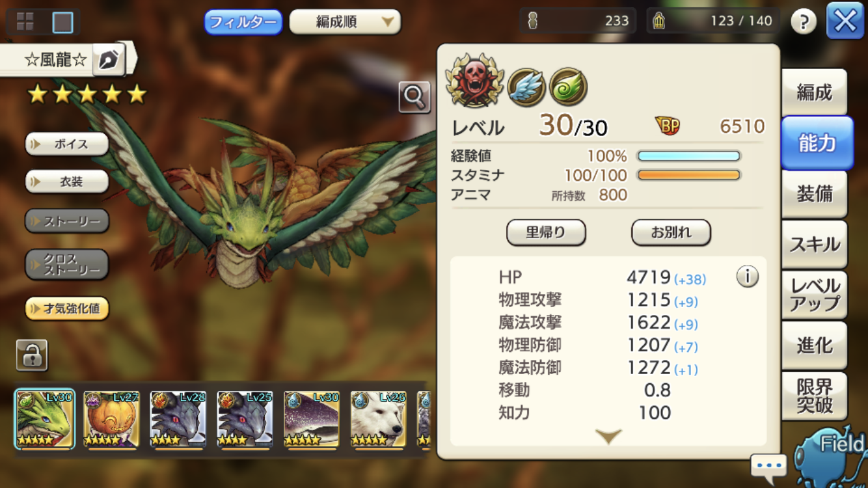Image resolution: width=868 pixels, height=488 pixels.
Task: Click the magnifying glass zoom icon
Action: point(414,98)
